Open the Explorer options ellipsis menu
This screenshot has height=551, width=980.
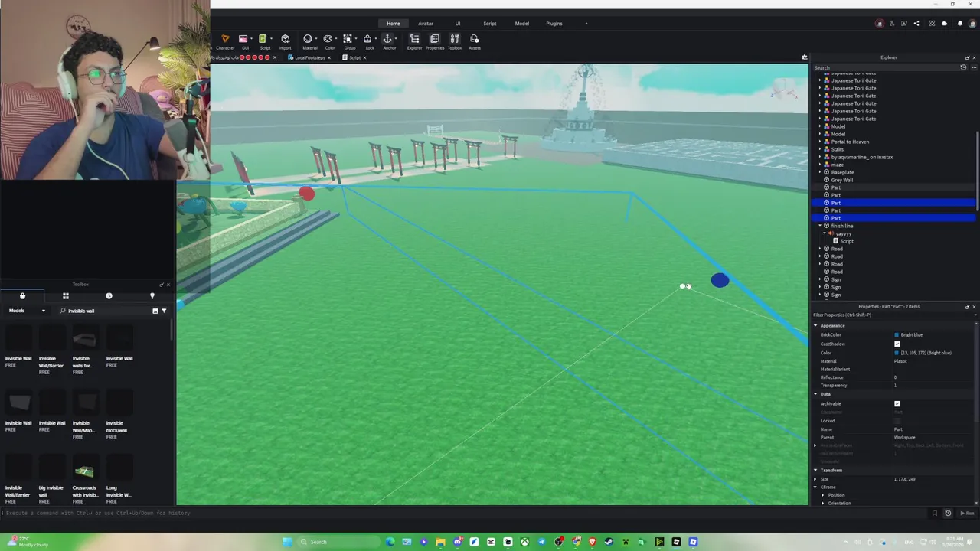[x=972, y=67]
